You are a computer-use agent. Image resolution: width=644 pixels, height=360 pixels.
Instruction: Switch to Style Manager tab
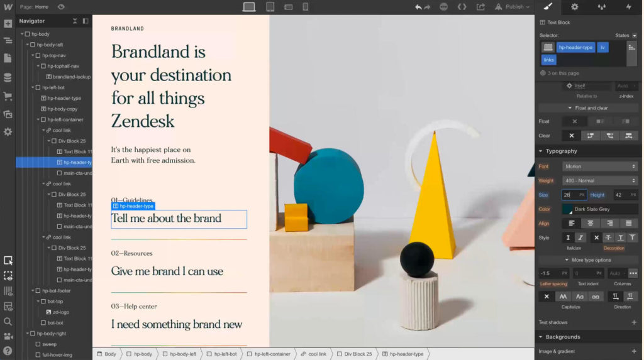point(601,7)
